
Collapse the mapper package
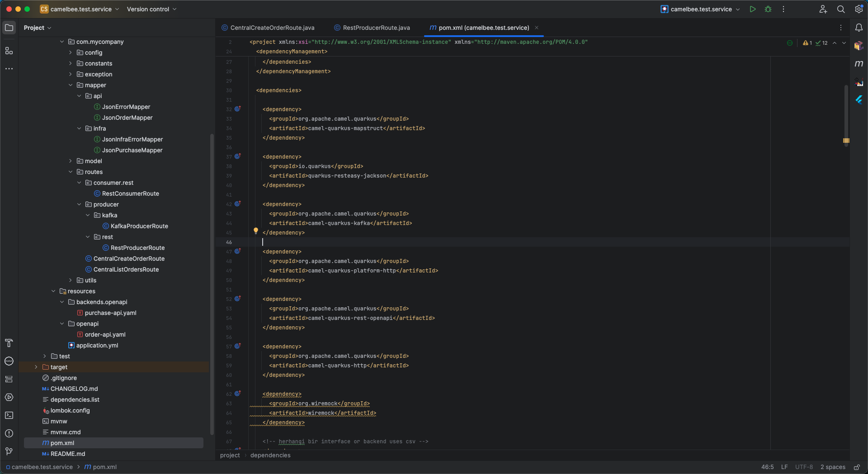click(71, 85)
